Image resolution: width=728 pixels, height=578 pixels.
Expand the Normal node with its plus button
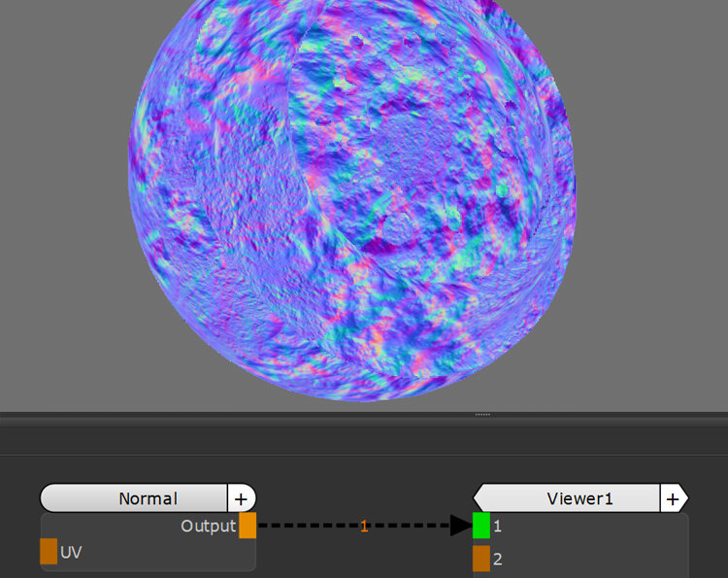click(241, 498)
